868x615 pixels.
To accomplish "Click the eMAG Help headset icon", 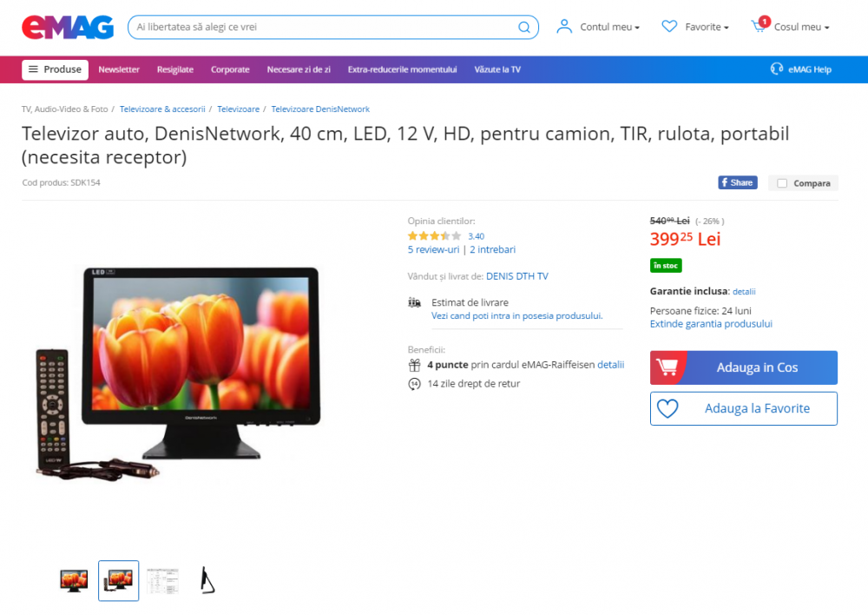I will pyautogui.click(x=777, y=69).
